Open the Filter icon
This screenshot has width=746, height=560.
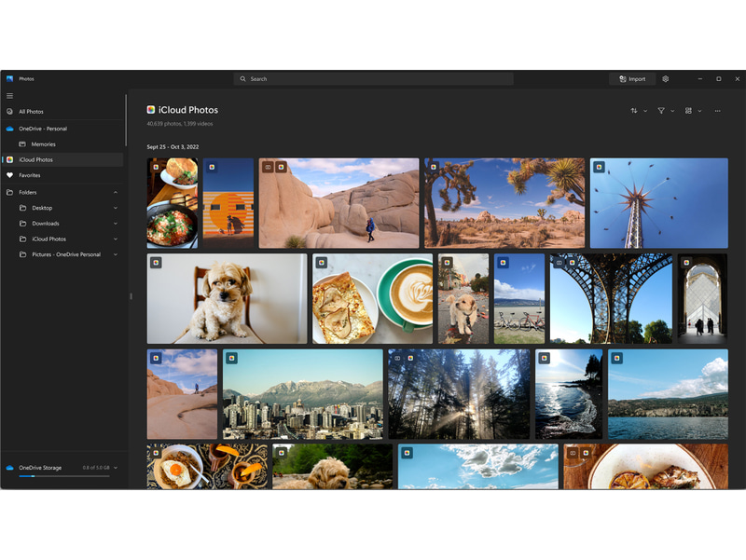tap(661, 111)
